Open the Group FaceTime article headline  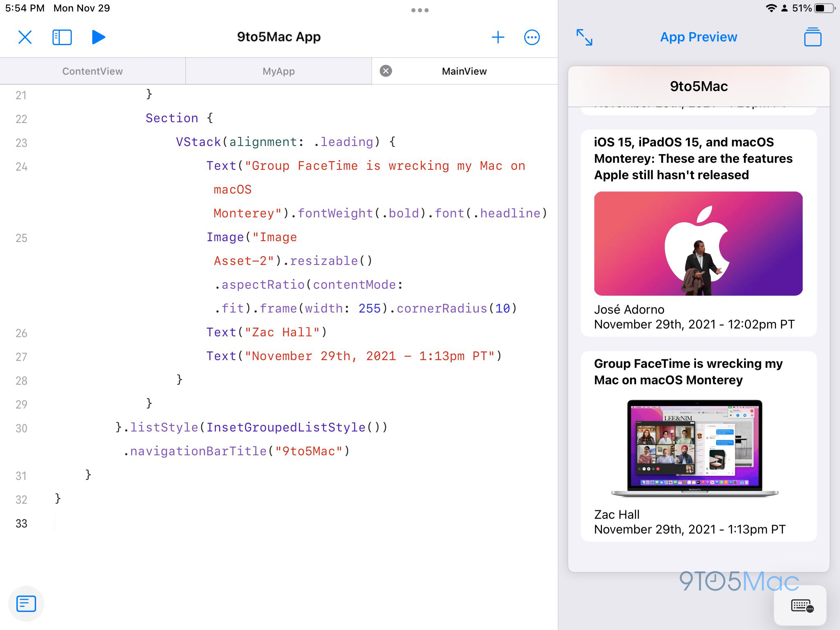click(x=688, y=372)
